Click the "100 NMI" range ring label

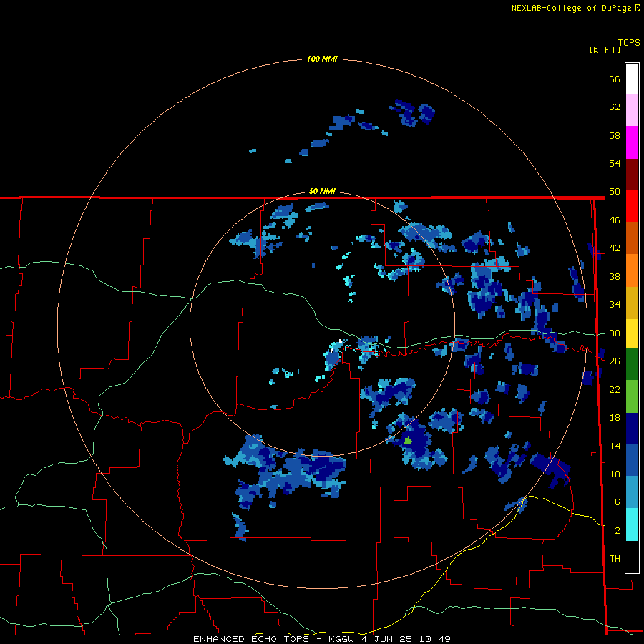click(322, 59)
